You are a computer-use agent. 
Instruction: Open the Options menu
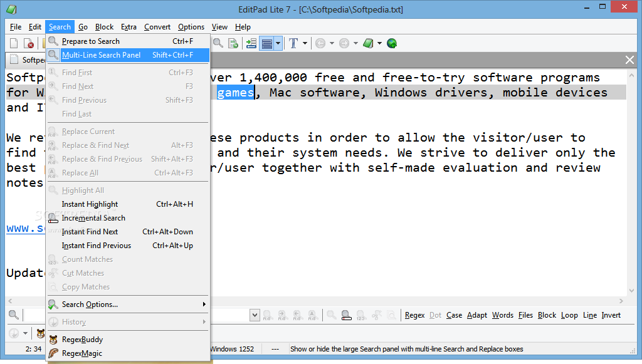point(191,27)
